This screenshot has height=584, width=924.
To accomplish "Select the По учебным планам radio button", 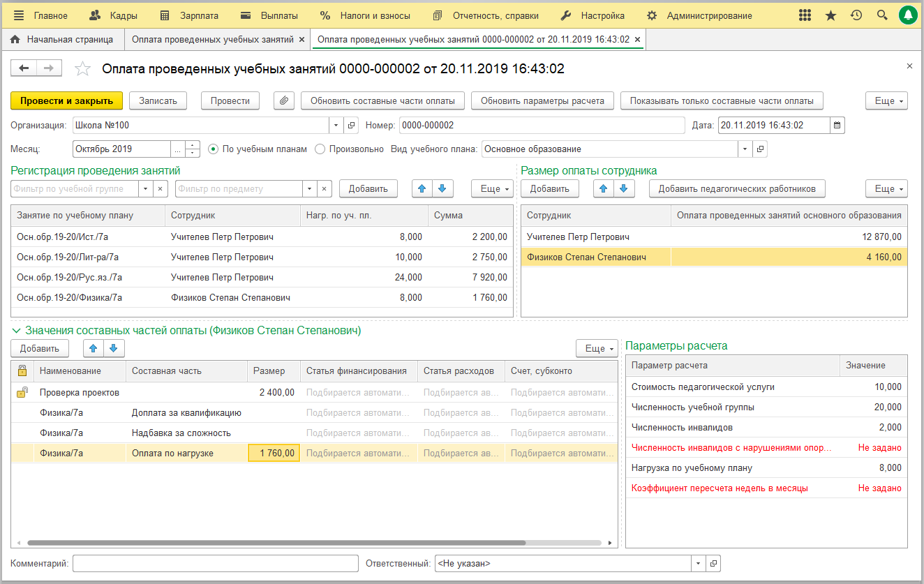I will click(x=213, y=149).
